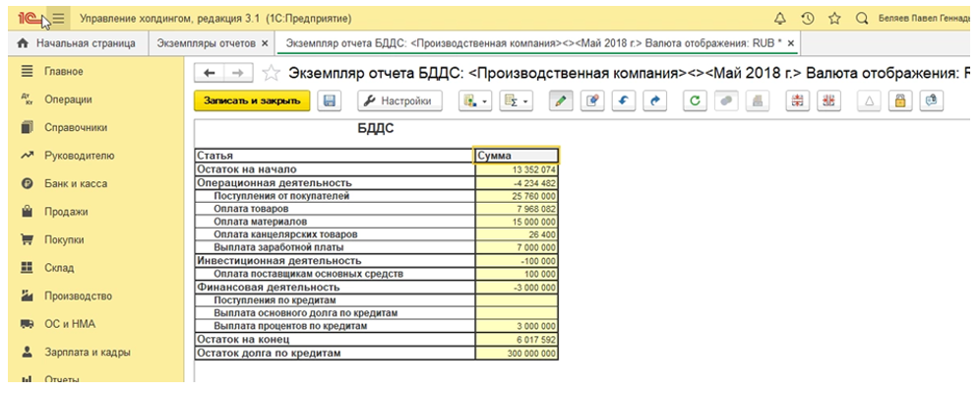The image size is (980, 393).
Task: Open Настройки settings button
Action: (400, 100)
